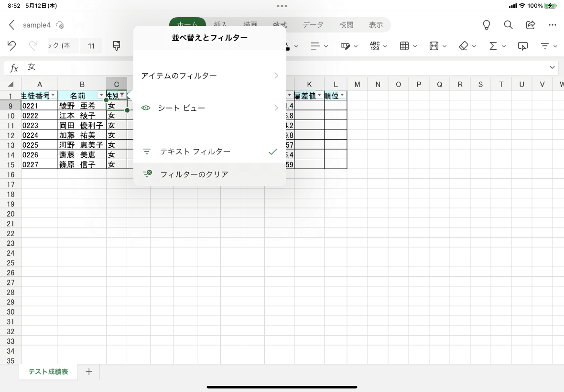Open the share icon

coord(531,25)
